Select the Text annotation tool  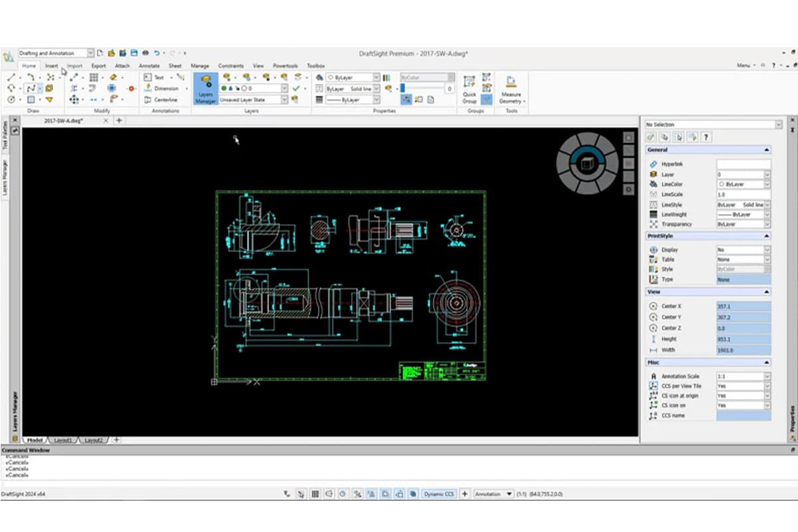pos(160,77)
